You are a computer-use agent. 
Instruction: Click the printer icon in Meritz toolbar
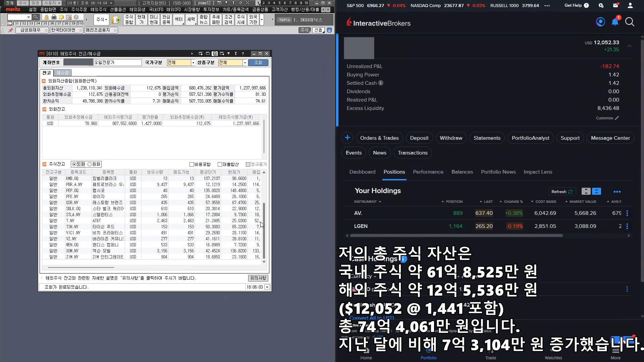tap(54, 17)
